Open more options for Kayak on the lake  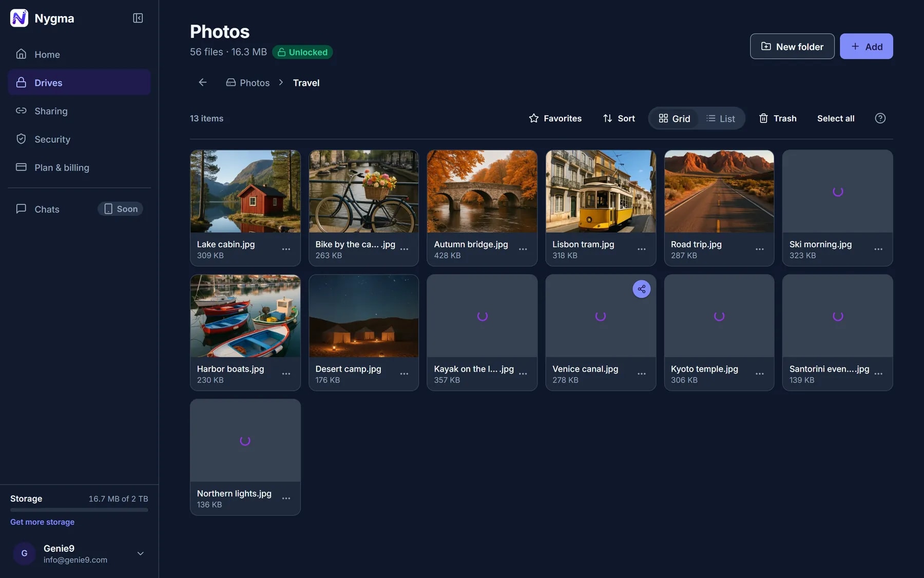pos(523,374)
